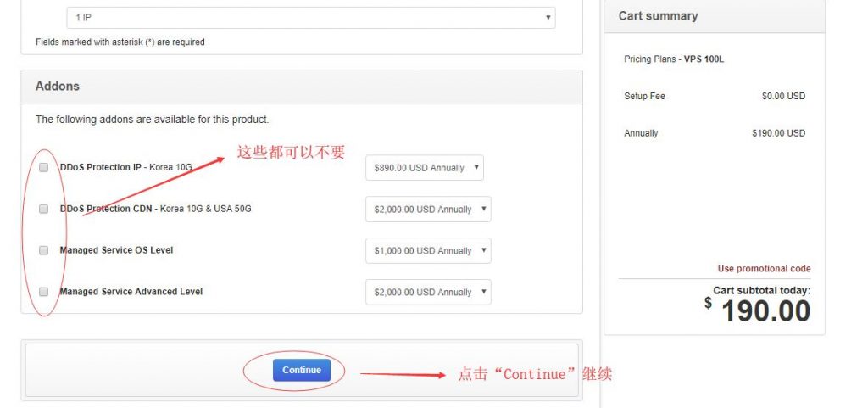Open the 1 IP dropdown
Viewport: 868px width, 408px height.
pos(310,18)
